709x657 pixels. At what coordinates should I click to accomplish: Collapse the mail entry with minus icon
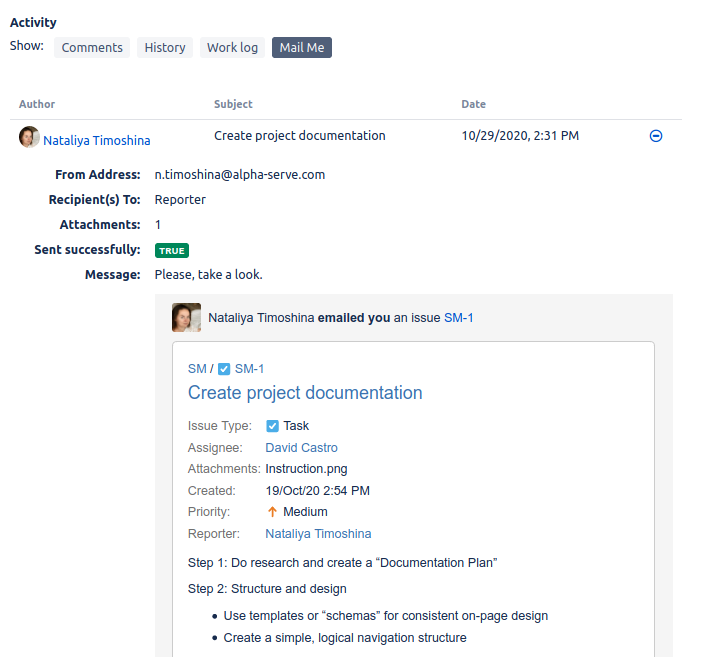656,136
